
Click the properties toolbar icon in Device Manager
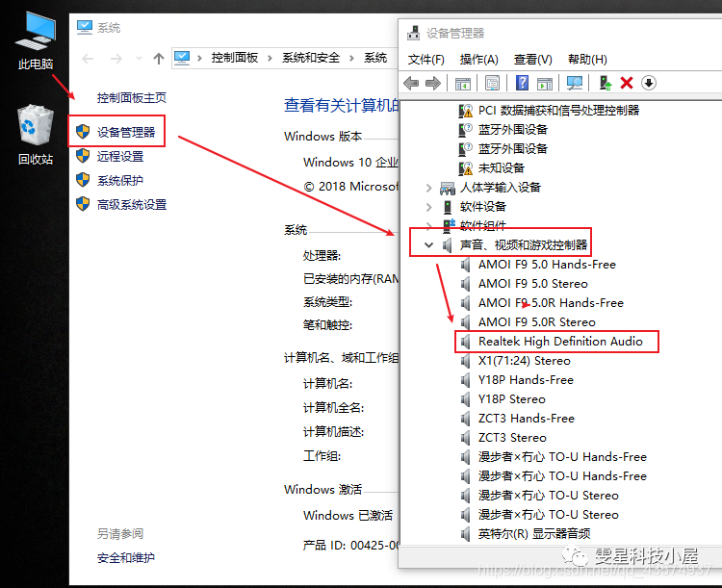(x=492, y=84)
